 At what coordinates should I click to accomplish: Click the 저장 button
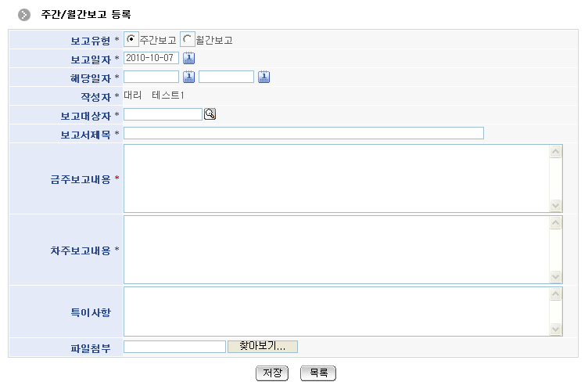point(272,373)
